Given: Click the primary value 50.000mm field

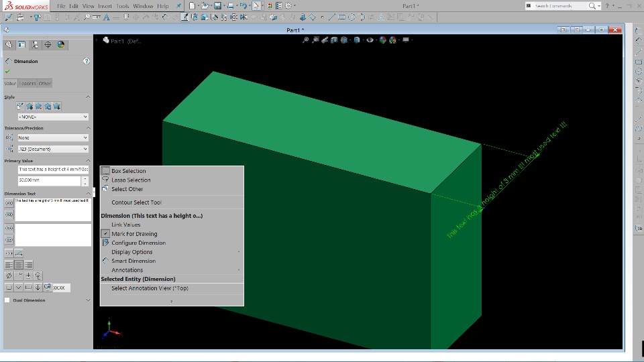Looking at the screenshot, I should [49, 181].
